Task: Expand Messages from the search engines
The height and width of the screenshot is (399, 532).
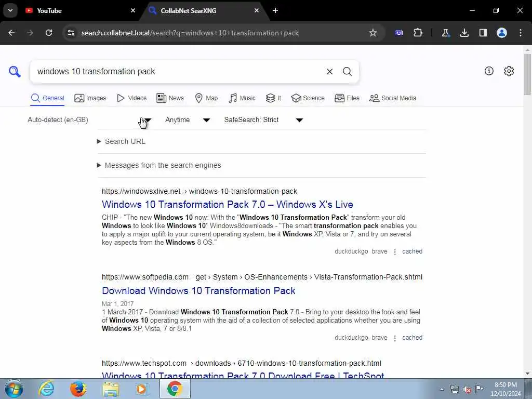Action: [159, 165]
